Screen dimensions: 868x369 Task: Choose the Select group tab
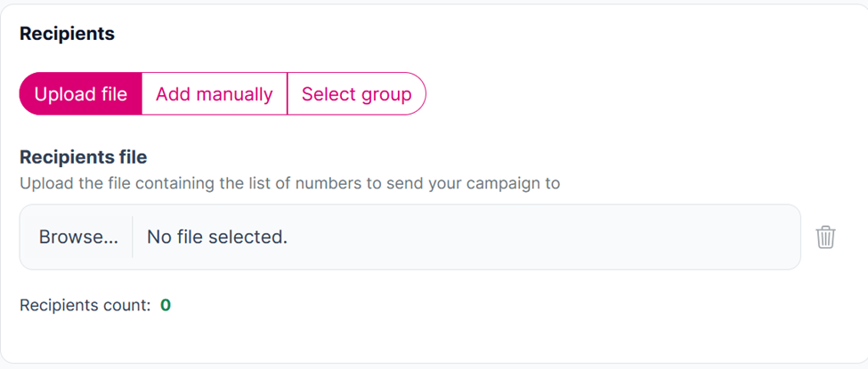356,94
